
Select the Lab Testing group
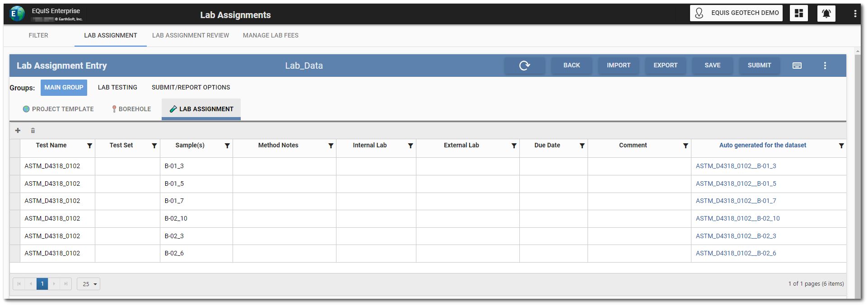click(x=117, y=87)
